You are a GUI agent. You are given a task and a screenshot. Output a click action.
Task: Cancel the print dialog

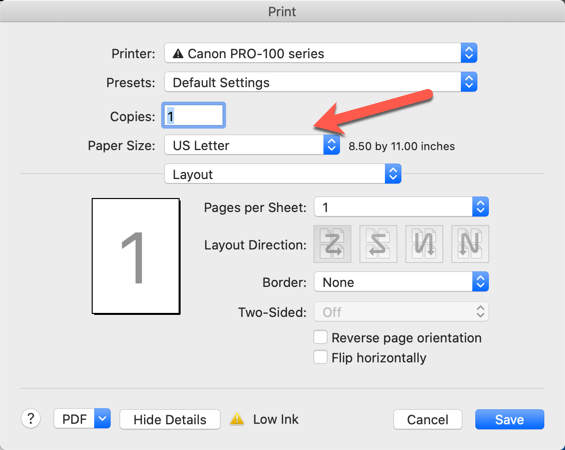coord(428,419)
